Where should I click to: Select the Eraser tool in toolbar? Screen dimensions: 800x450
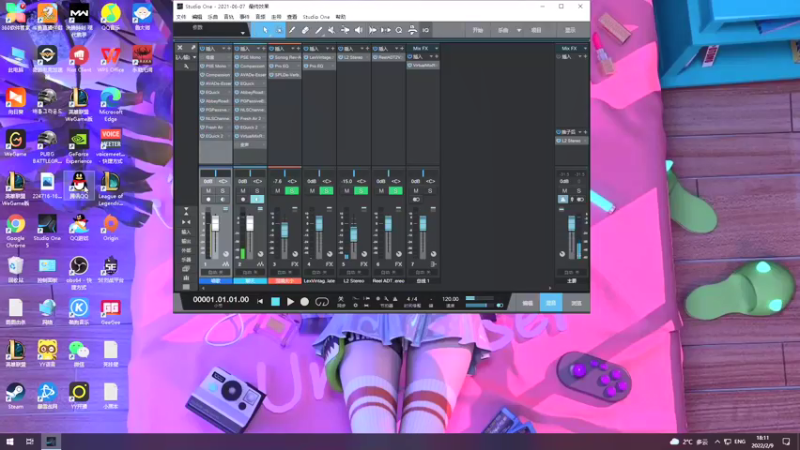click(305, 30)
